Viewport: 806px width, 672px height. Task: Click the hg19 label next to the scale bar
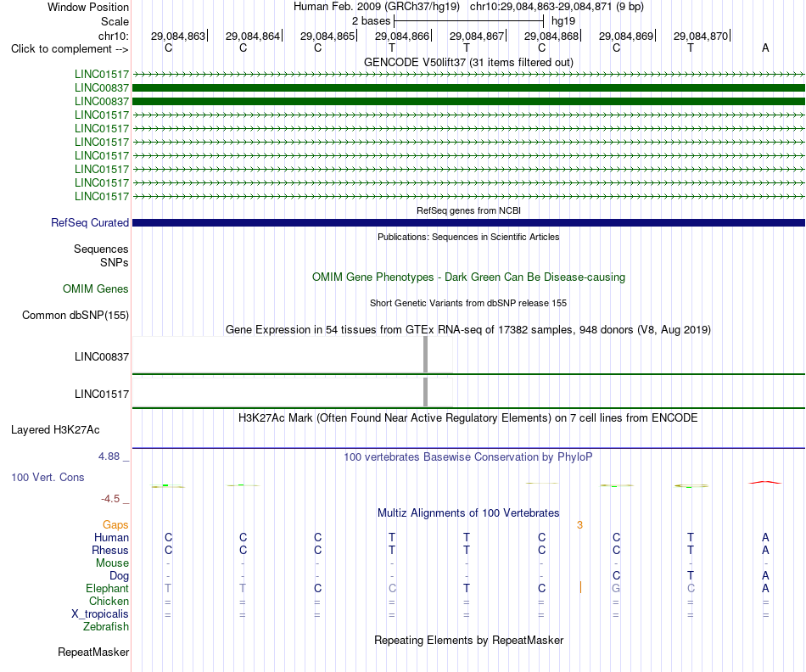coord(563,21)
